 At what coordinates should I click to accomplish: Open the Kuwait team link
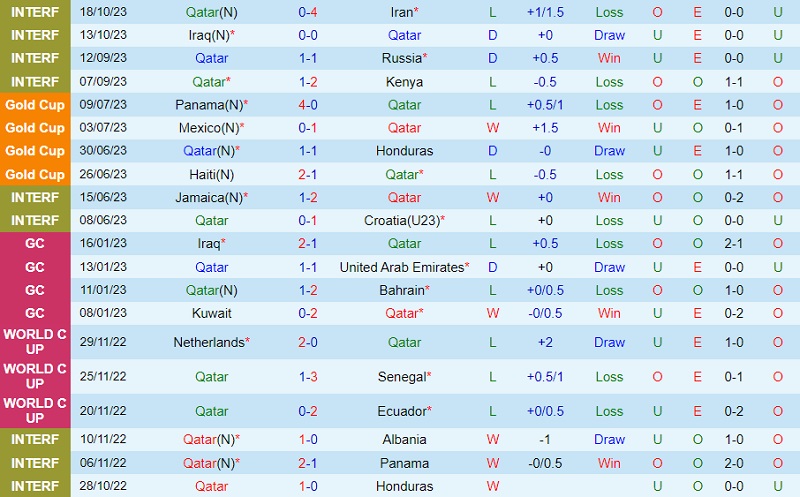[211, 313]
